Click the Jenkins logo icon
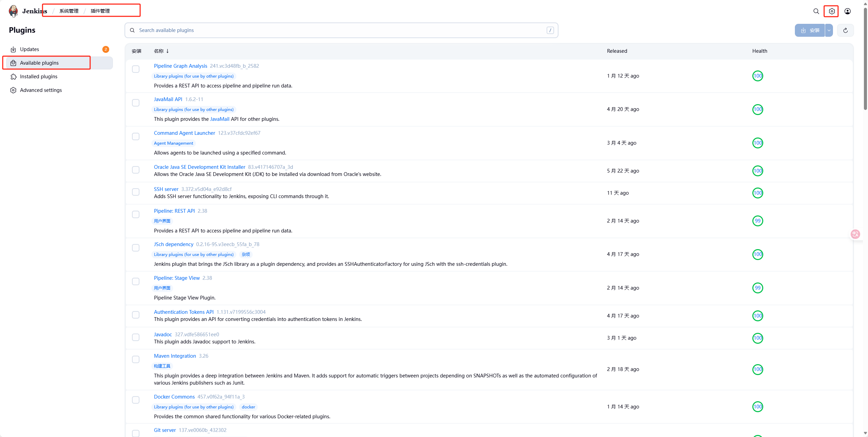The image size is (868, 437). coord(13,11)
